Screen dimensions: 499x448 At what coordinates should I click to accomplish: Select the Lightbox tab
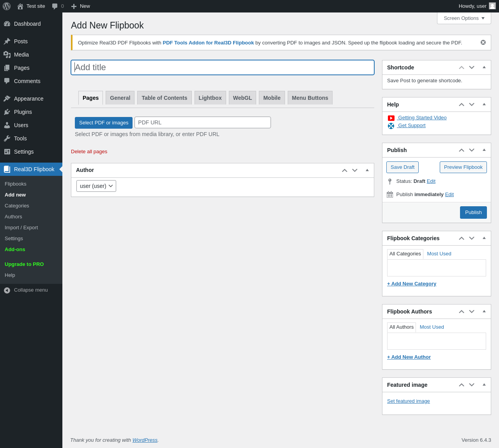point(210,98)
